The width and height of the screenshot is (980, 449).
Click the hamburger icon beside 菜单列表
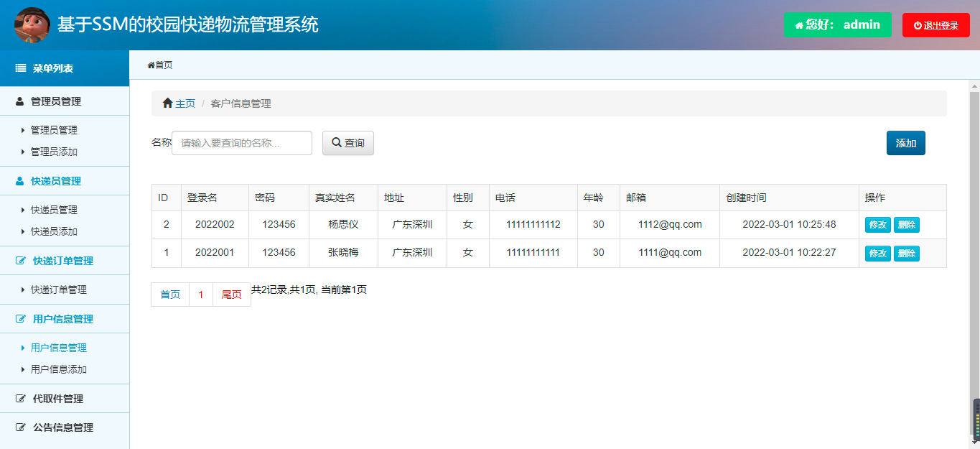[x=19, y=68]
